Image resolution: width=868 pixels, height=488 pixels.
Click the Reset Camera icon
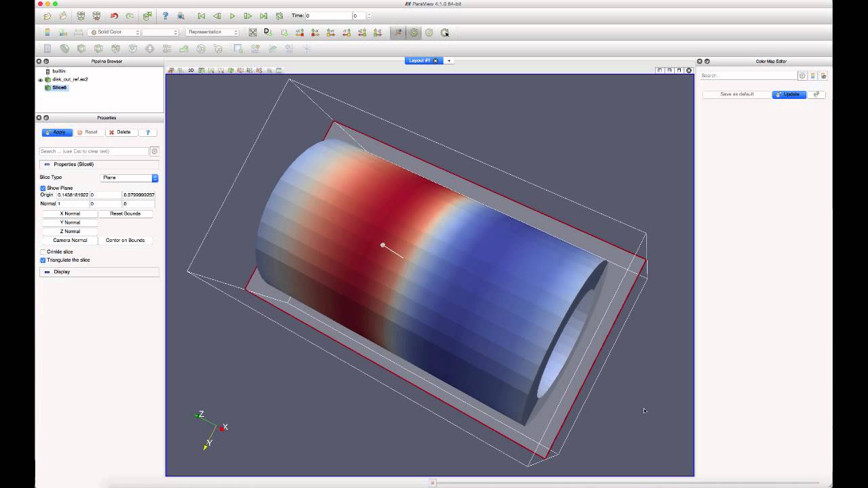[x=253, y=33]
